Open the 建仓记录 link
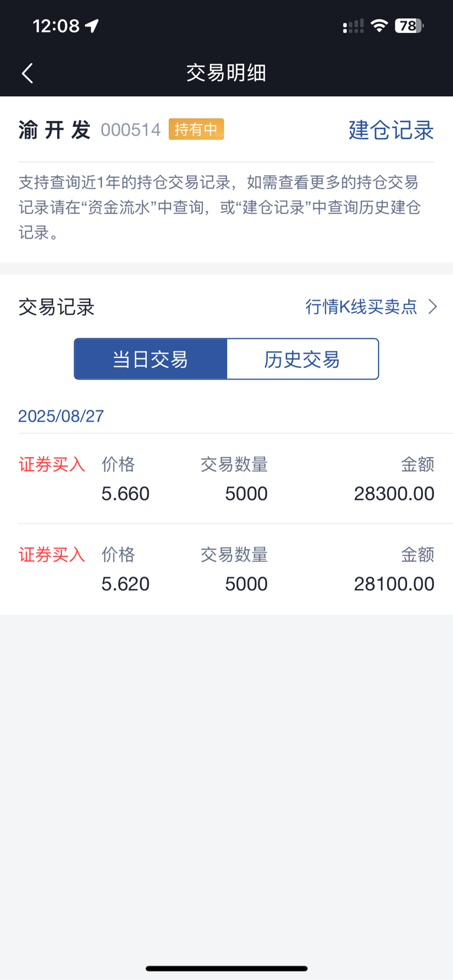Screen dimensions: 453x980 391,130
